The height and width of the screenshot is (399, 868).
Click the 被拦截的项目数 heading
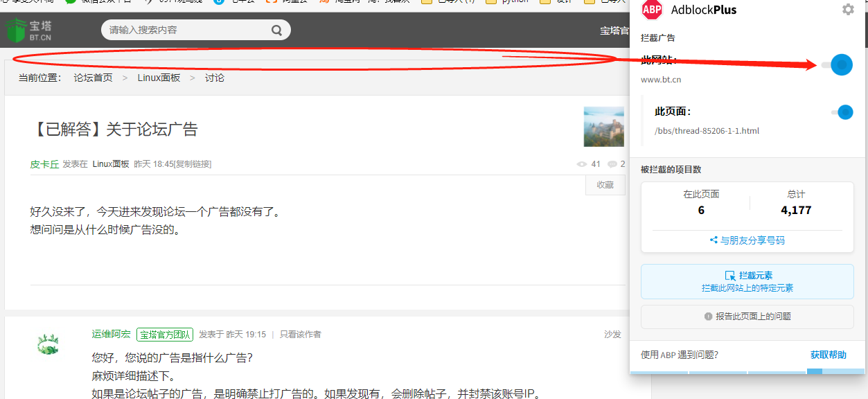(x=671, y=170)
